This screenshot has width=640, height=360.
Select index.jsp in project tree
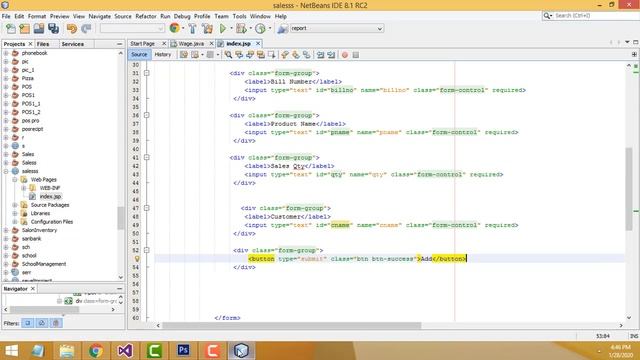click(50, 196)
